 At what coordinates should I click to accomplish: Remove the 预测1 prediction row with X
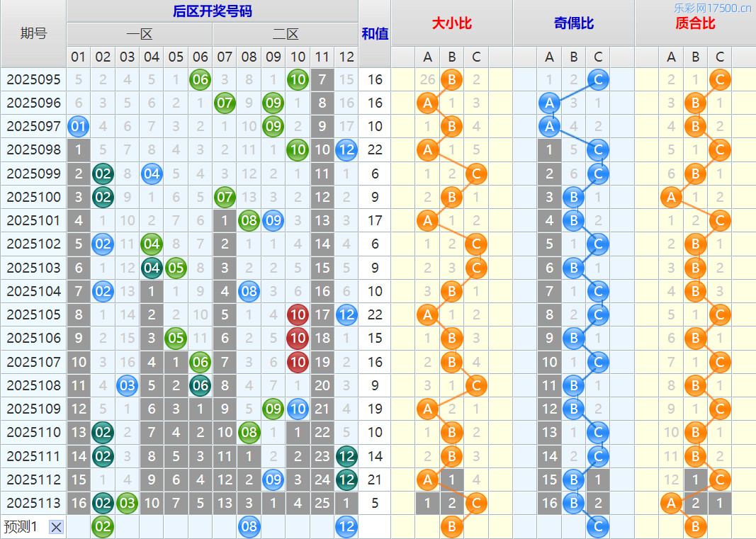57,527
